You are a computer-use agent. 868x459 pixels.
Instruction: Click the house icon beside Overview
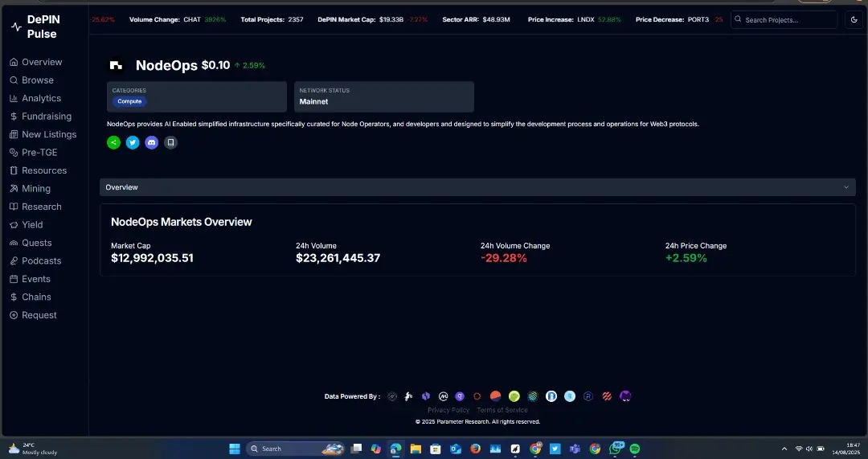[x=14, y=62]
